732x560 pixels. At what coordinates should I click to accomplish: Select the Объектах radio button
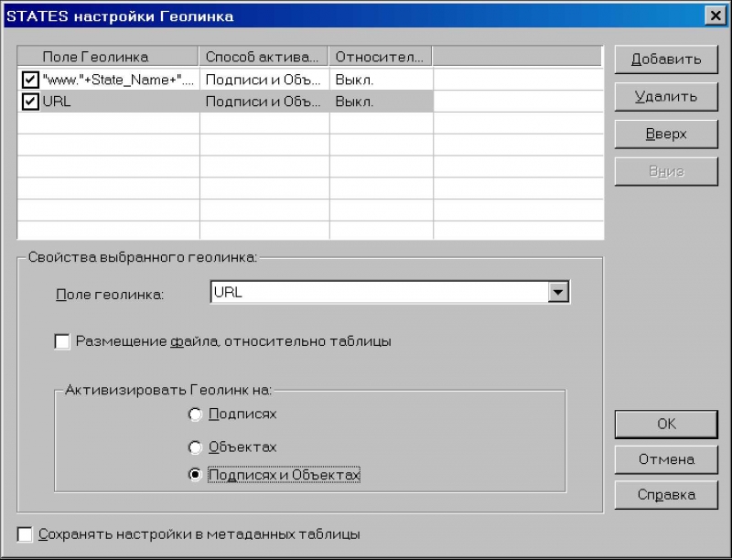pos(195,447)
